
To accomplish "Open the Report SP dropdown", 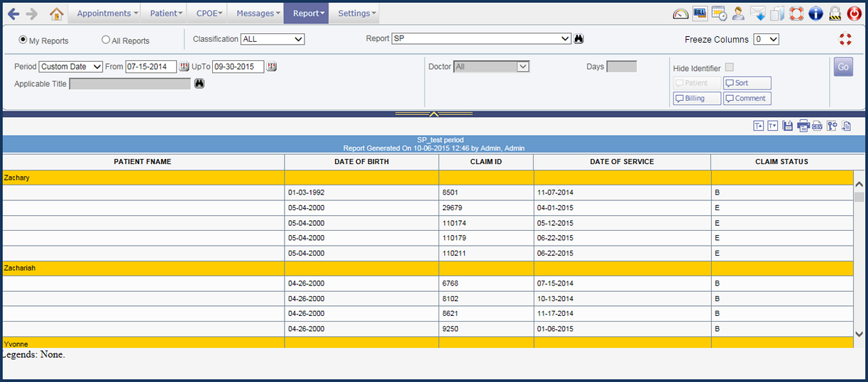I will click(481, 39).
